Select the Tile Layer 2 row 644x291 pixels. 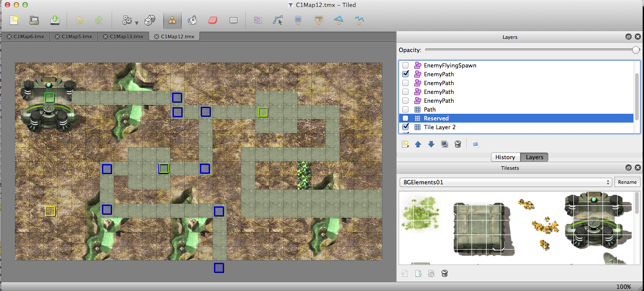click(x=516, y=127)
